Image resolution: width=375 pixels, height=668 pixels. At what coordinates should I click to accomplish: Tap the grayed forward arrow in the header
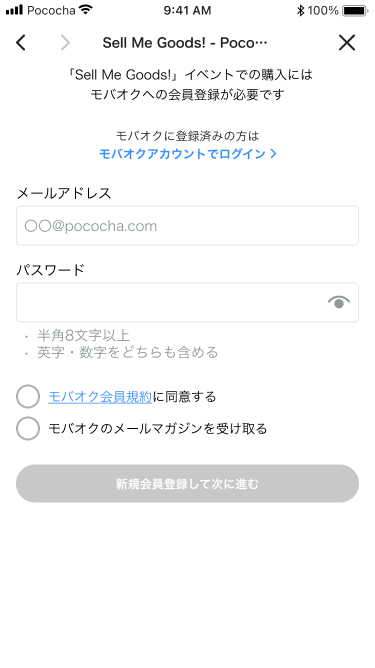pyautogui.click(x=65, y=43)
